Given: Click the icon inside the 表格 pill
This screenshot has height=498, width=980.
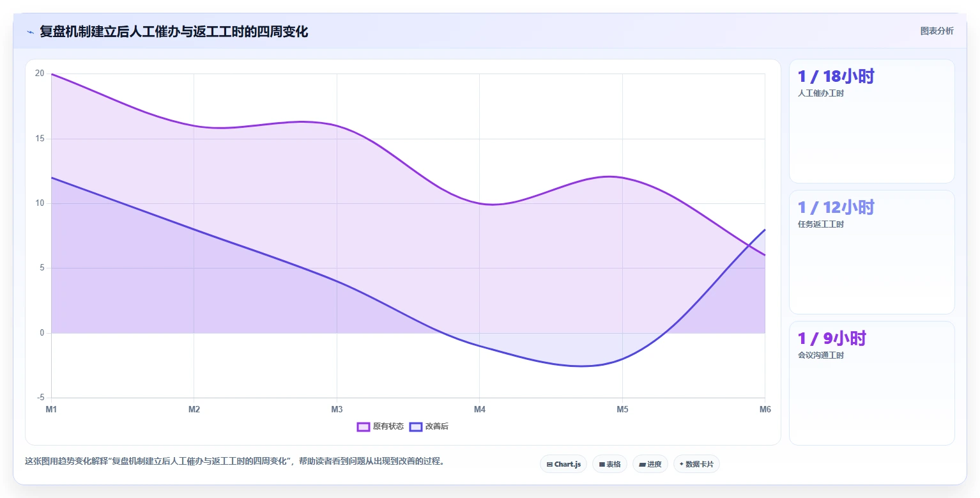Looking at the screenshot, I should [x=602, y=464].
